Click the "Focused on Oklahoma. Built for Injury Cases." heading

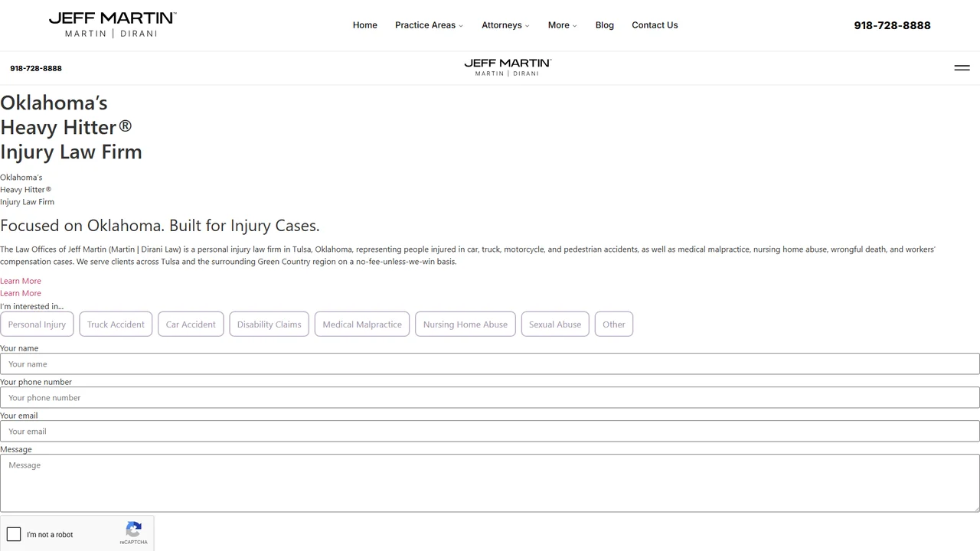160,226
